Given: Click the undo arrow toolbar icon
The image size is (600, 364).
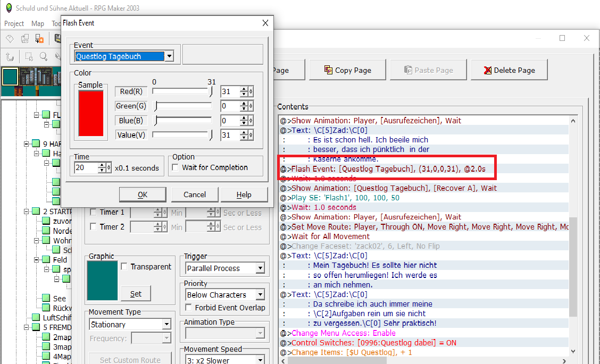Looking at the screenshot, I should click(x=10, y=56).
